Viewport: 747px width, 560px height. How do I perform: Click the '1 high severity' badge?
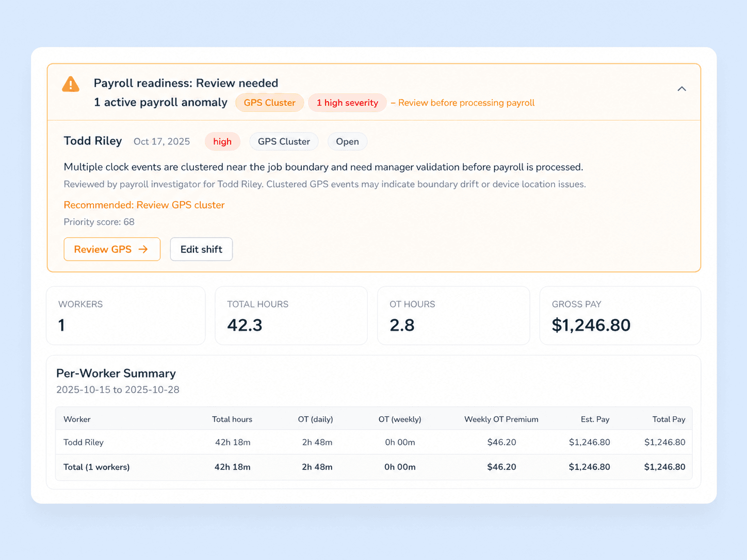point(347,103)
